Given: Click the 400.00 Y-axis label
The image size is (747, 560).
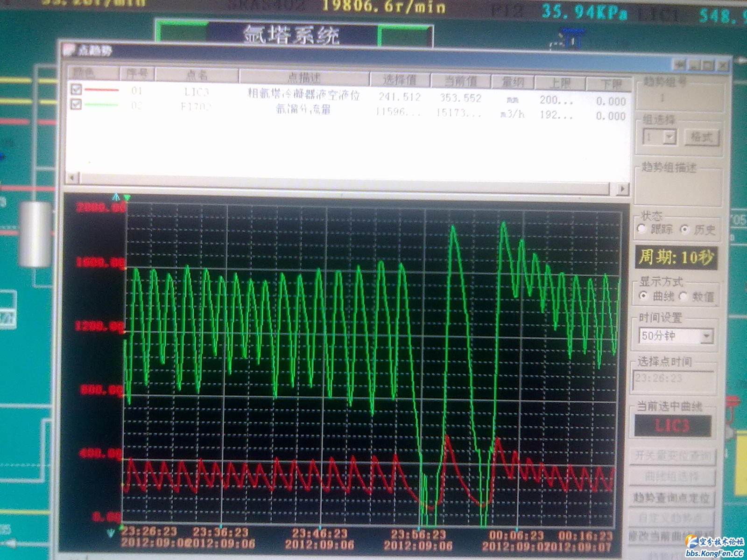Looking at the screenshot, I should coord(100,453).
